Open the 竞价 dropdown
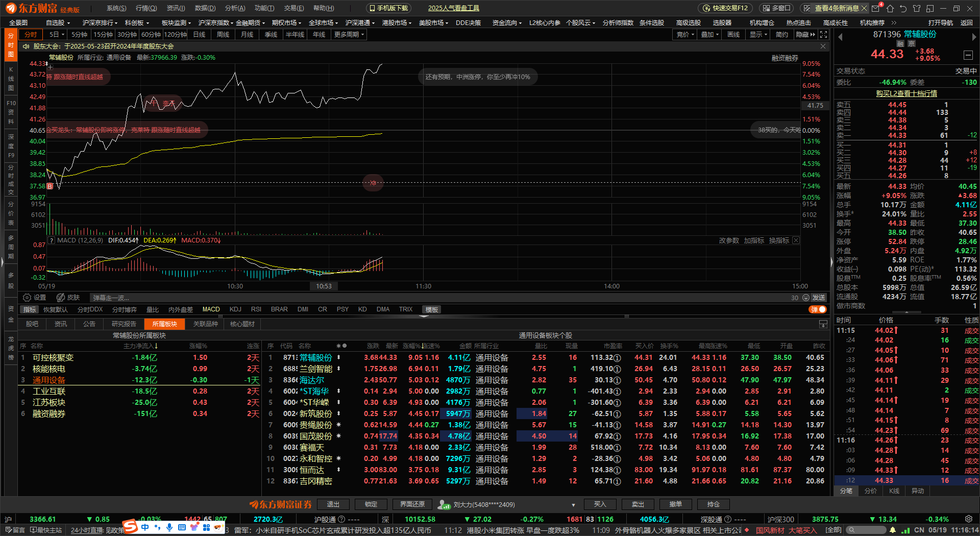980x536 pixels. [685, 35]
